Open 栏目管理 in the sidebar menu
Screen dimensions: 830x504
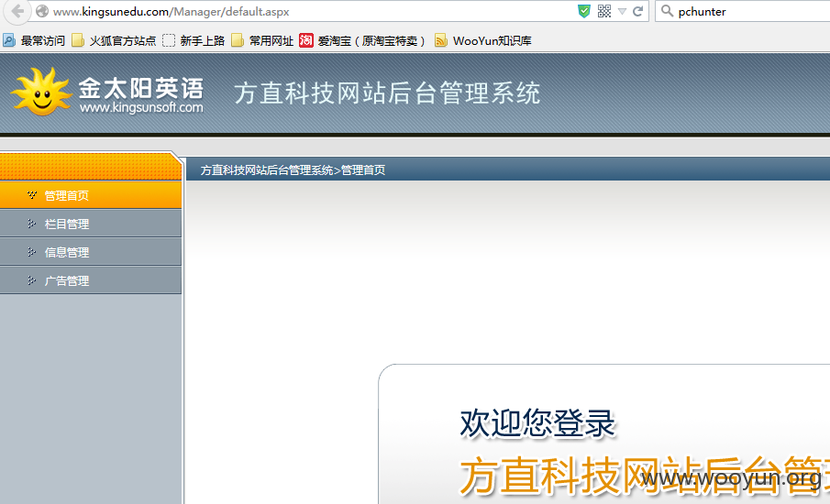[91, 224]
